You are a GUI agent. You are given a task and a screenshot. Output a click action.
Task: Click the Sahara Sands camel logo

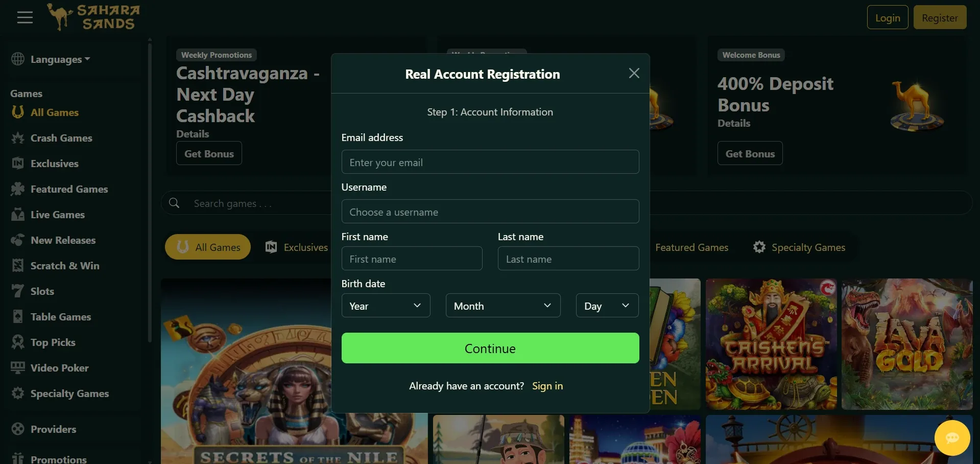[93, 17]
